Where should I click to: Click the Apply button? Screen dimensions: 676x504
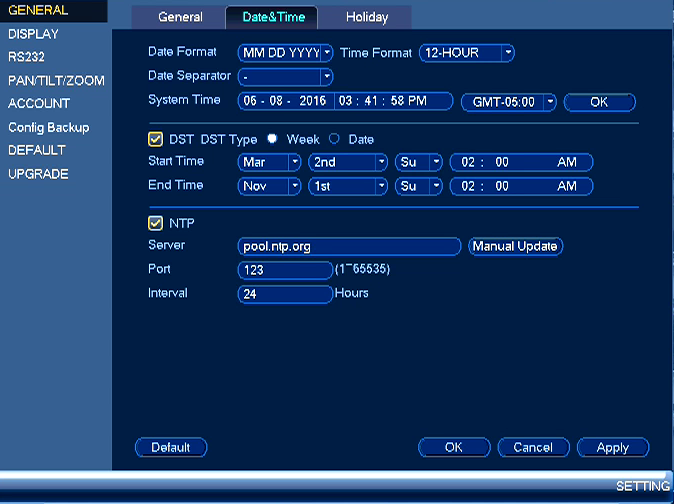[613, 448]
